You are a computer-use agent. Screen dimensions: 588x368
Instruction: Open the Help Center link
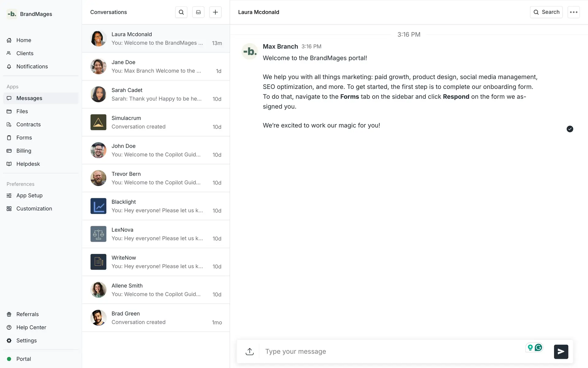(x=31, y=327)
